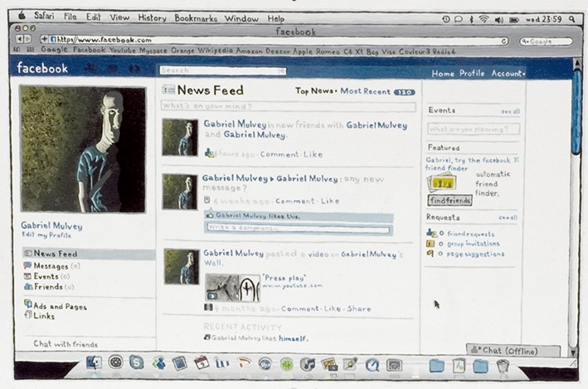The image size is (588, 389).
Task: Open Finder from the dock
Action: coord(94,362)
